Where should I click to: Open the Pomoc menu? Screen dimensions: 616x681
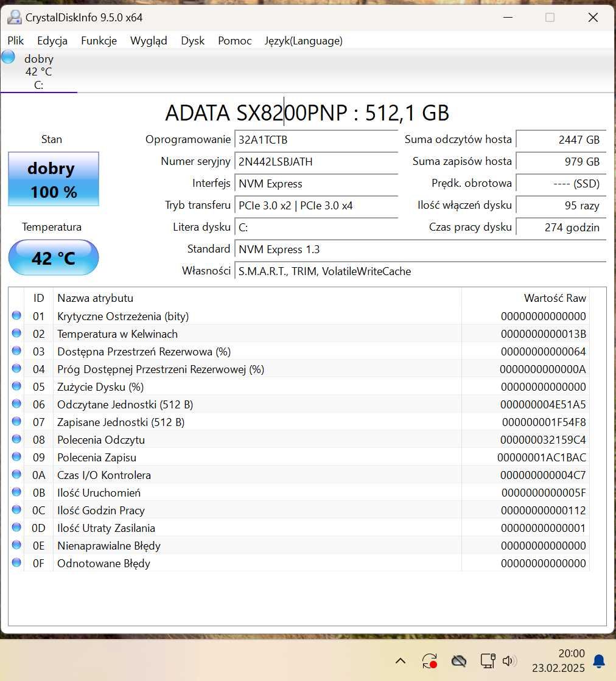[x=234, y=41]
